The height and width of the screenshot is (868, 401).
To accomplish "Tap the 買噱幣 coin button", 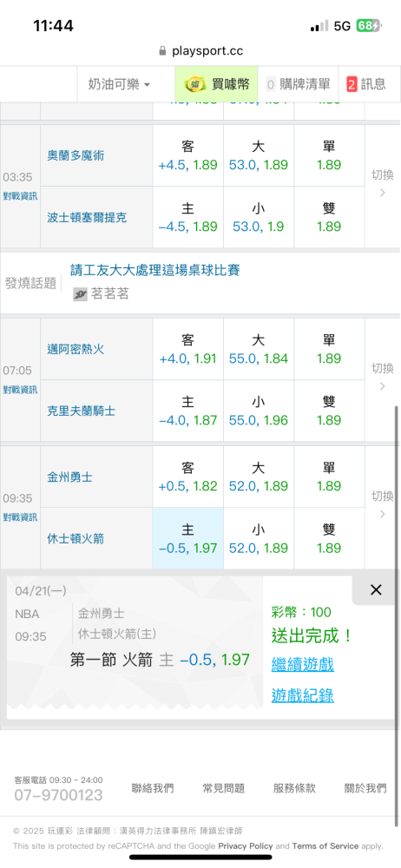I will point(217,84).
